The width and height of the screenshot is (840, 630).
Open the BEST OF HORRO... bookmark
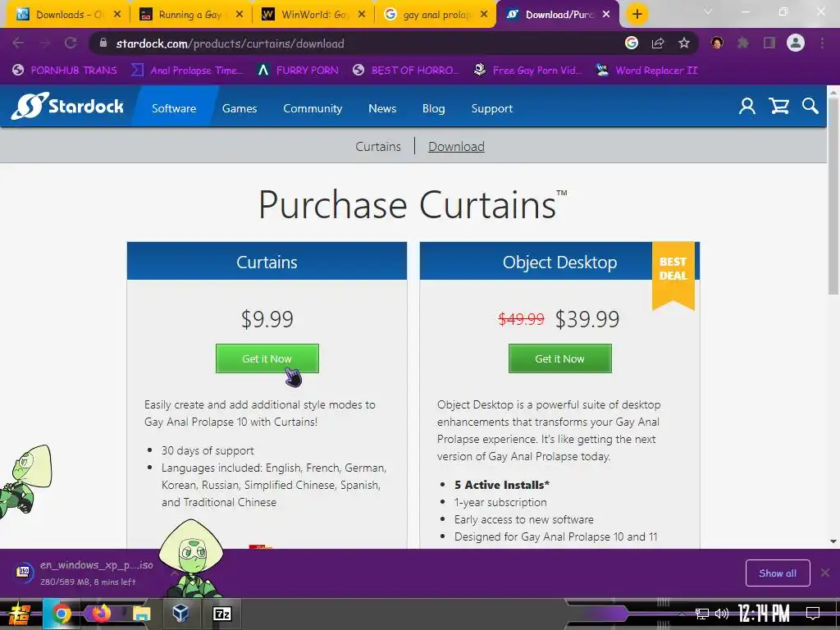coord(406,71)
